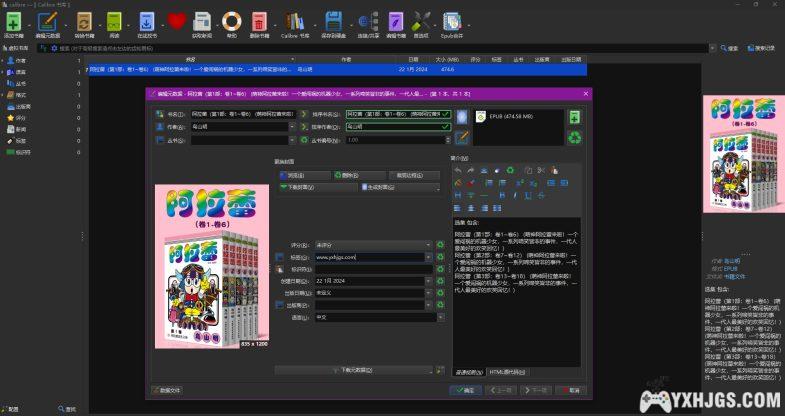This screenshot has height=416, width=785.
Task: Open the series dropdown arrow in metadata dialog
Action: tap(292, 140)
